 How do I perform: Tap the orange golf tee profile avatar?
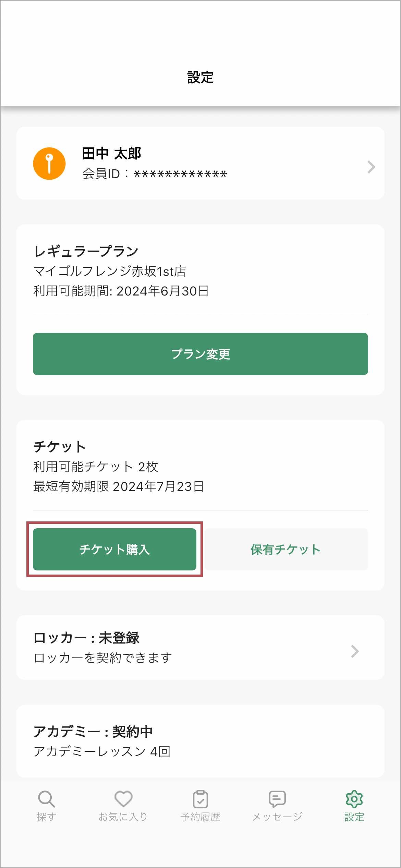coord(49,164)
